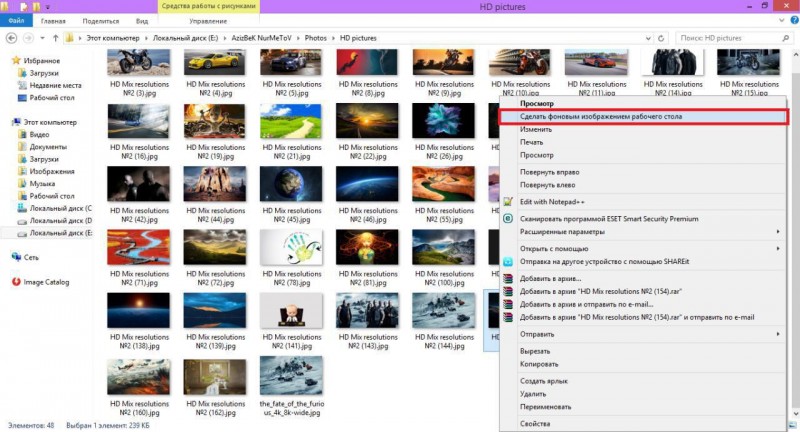Select thumbnail HD Mix resolutions №2 (78).jpg

[x=291, y=247]
